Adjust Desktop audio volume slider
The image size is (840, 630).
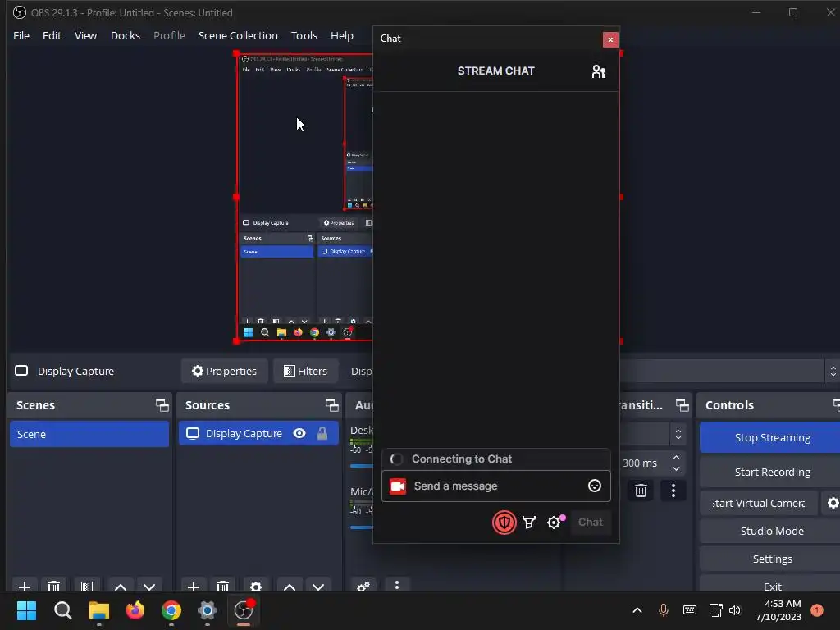[362, 466]
